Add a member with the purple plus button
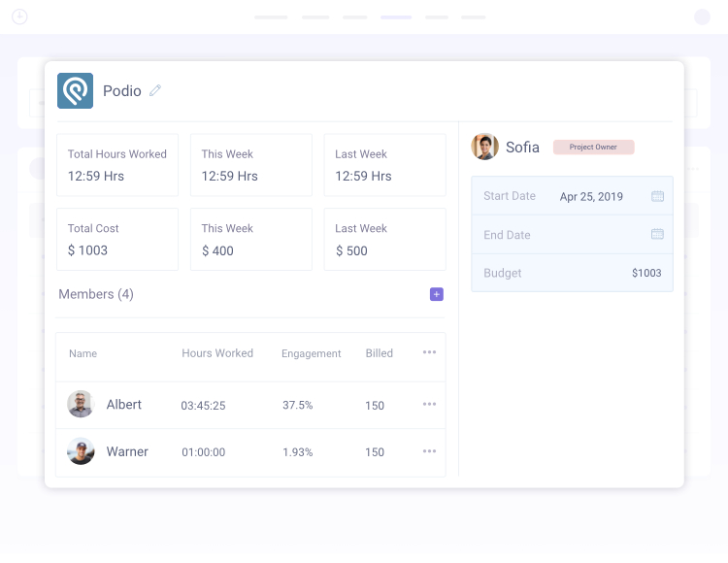The height and width of the screenshot is (563, 728). 437,294
